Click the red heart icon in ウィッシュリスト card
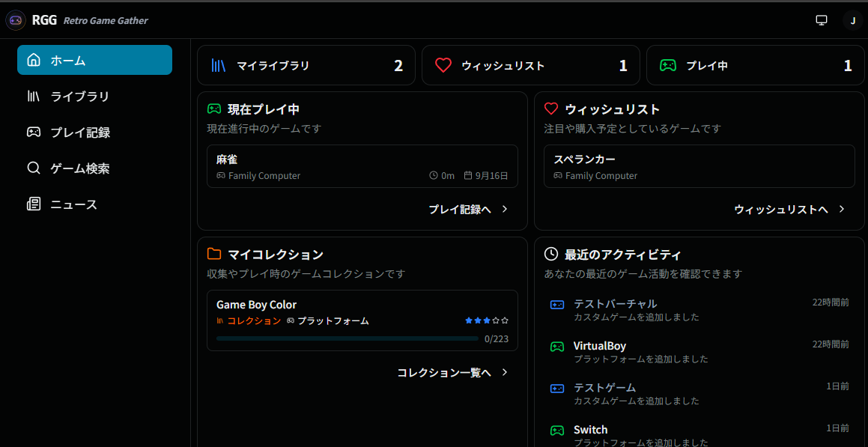 tap(551, 109)
